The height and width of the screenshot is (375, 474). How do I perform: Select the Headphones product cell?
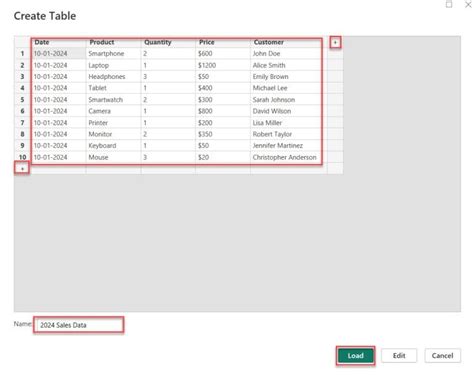click(113, 76)
